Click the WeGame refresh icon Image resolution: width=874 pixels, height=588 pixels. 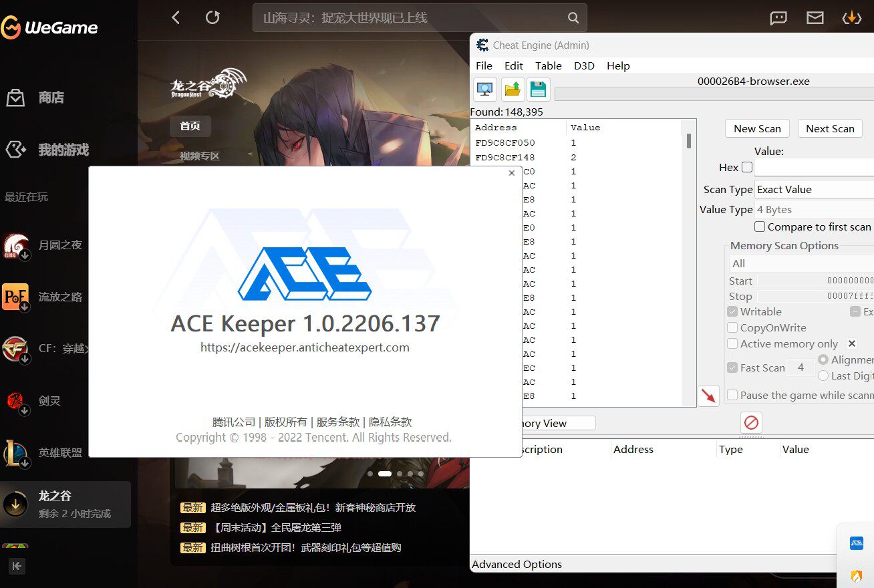click(x=212, y=17)
